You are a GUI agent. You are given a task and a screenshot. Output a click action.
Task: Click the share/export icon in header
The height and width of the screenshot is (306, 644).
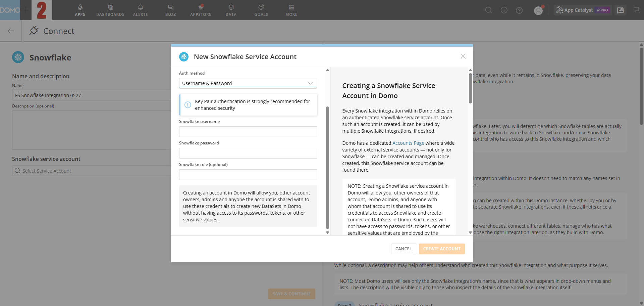(621, 10)
